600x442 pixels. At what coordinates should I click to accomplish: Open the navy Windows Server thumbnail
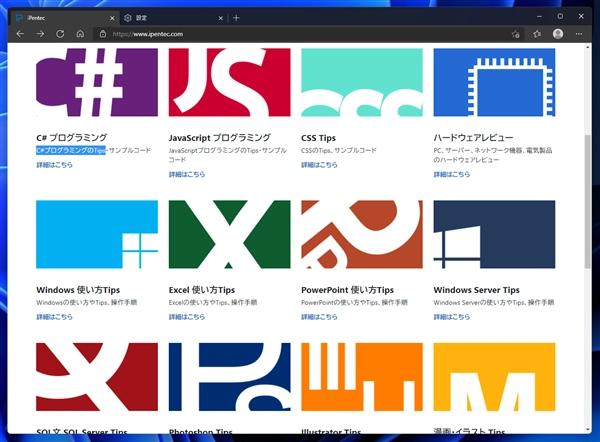(494, 234)
